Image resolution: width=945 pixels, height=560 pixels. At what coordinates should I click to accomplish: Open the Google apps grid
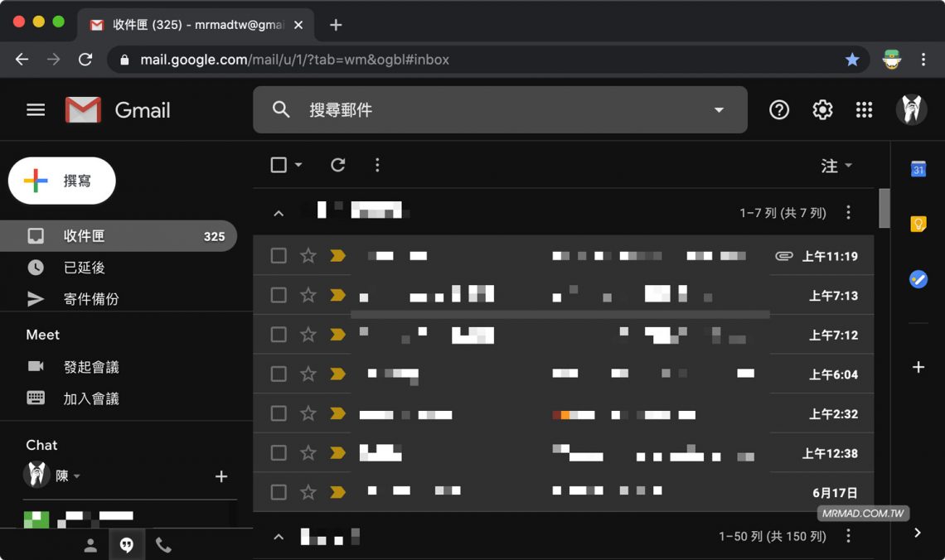tap(864, 109)
